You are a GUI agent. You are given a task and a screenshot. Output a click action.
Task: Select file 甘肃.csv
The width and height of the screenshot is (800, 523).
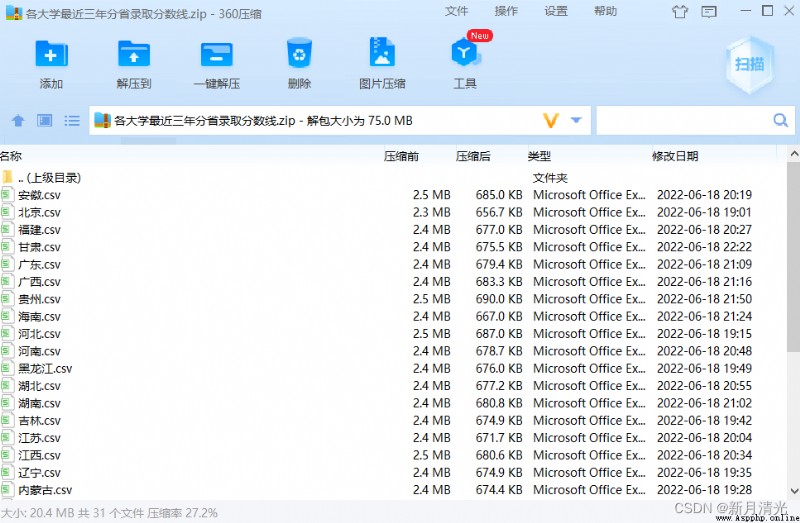(x=393, y=247)
